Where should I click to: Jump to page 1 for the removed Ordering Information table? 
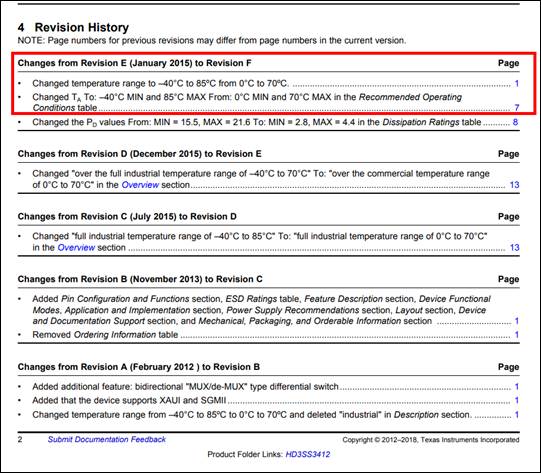517,335
